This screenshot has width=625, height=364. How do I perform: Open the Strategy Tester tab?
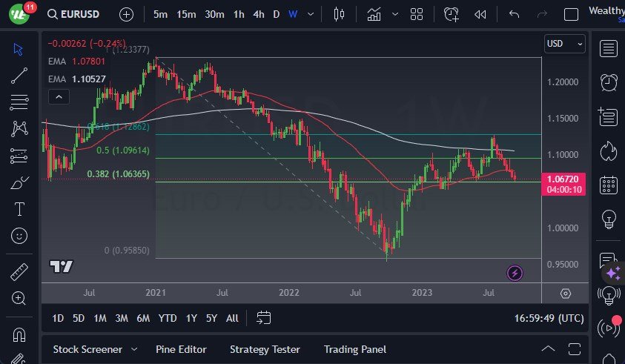(265, 349)
